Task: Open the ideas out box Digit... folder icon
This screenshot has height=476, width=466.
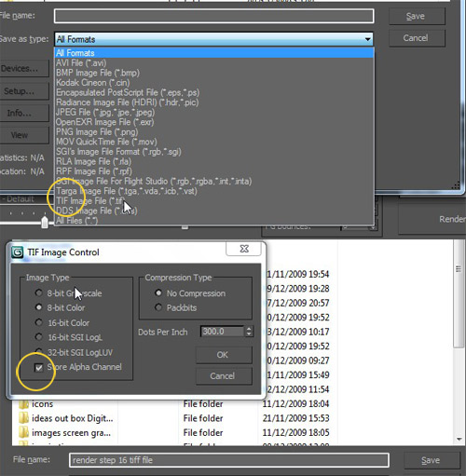Action: [23, 418]
